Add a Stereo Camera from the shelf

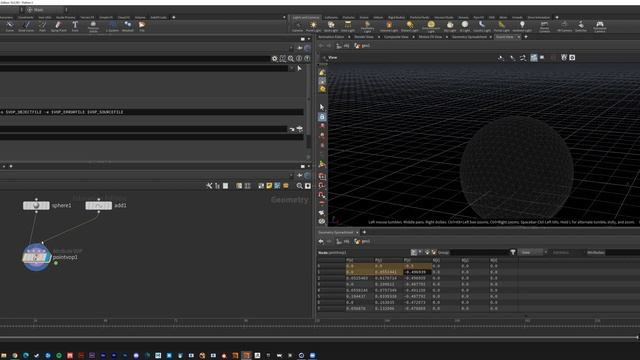(544, 27)
